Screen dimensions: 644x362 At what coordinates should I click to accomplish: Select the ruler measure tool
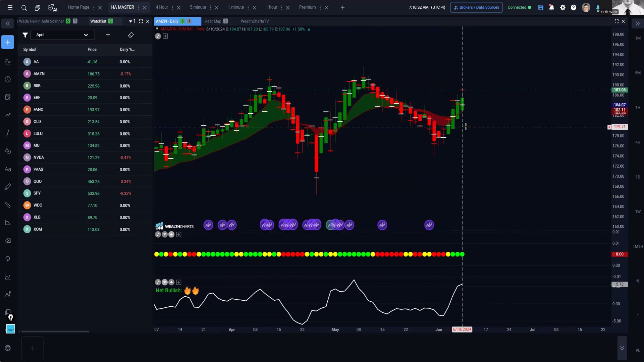coord(8,205)
